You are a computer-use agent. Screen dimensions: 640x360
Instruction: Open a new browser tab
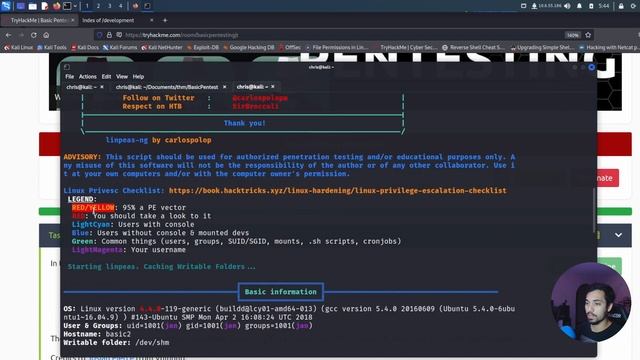[165, 20]
